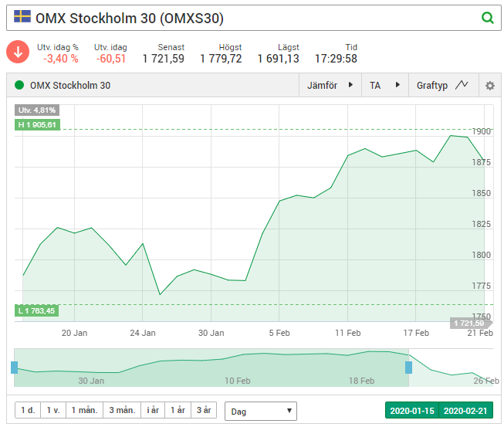Click the 24 Jan axis label

143,333
